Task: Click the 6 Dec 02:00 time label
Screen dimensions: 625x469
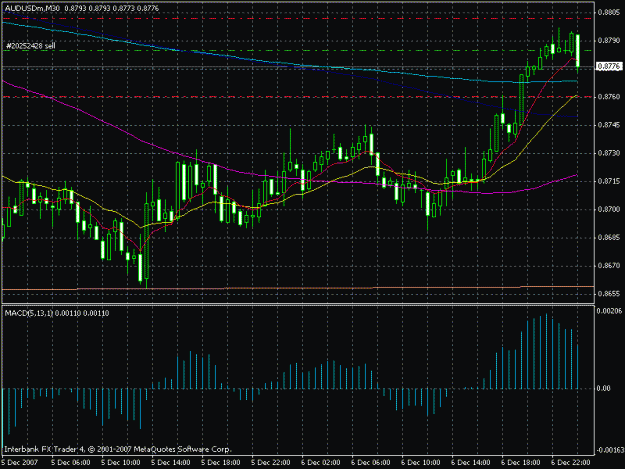Action: (321, 463)
